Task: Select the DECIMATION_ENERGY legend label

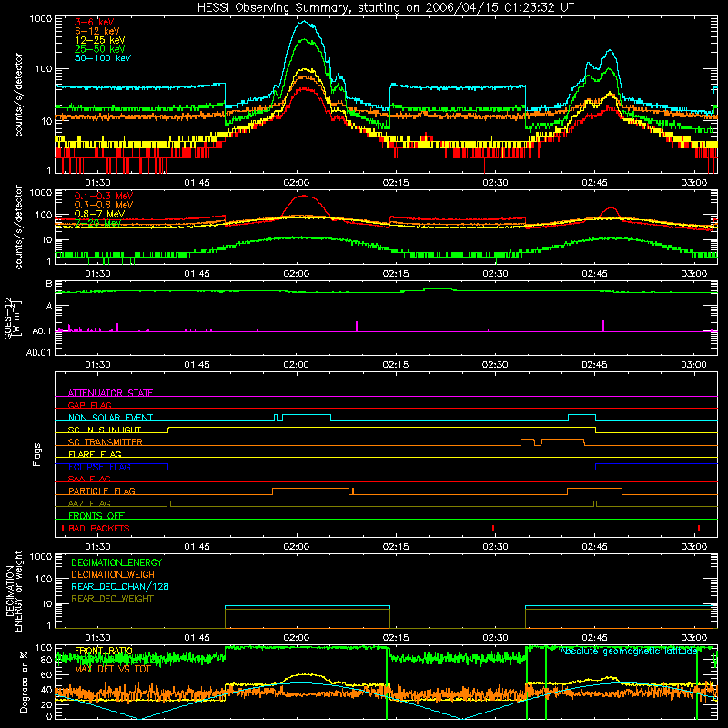Action: pos(116,562)
